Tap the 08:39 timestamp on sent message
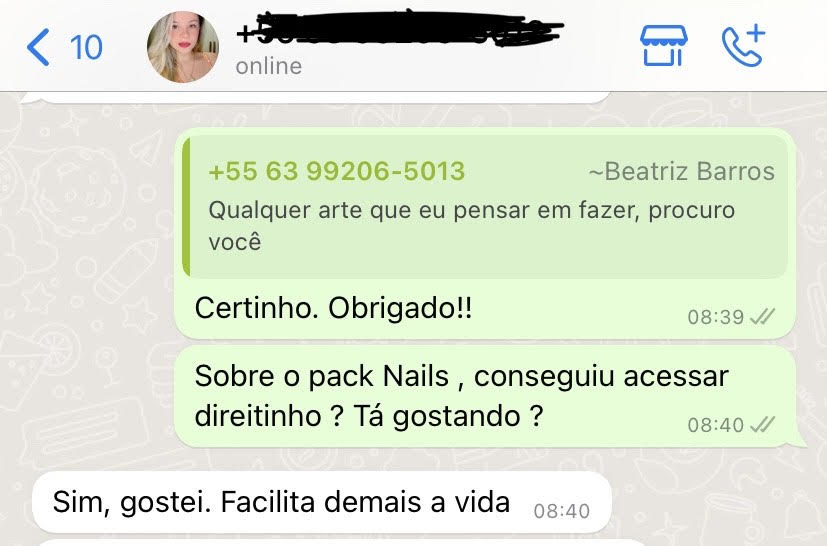The width and height of the screenshot is (827, 546). coord(715,317)
